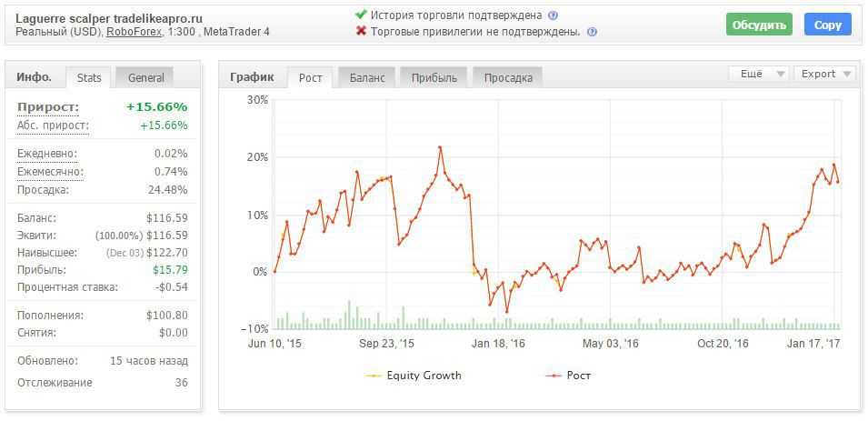Select the Рост chart tab
The image size is (868, 421).
[x=310, y=78]
